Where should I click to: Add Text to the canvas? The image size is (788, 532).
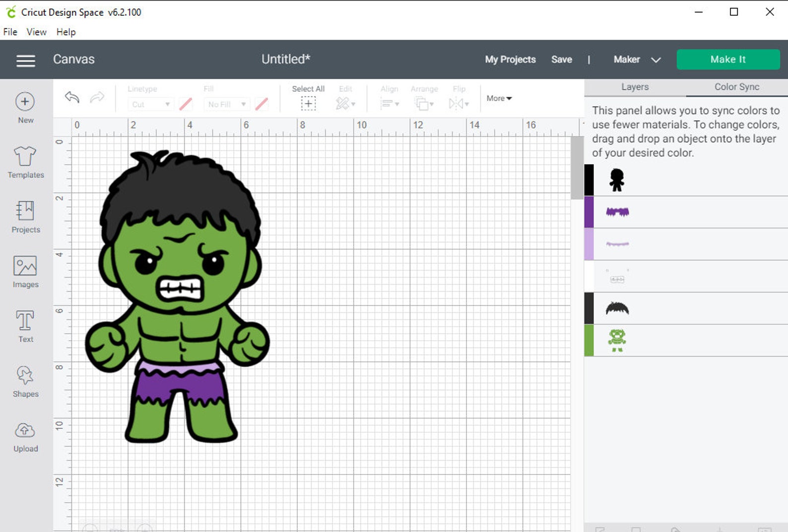(x=25, y=326)
